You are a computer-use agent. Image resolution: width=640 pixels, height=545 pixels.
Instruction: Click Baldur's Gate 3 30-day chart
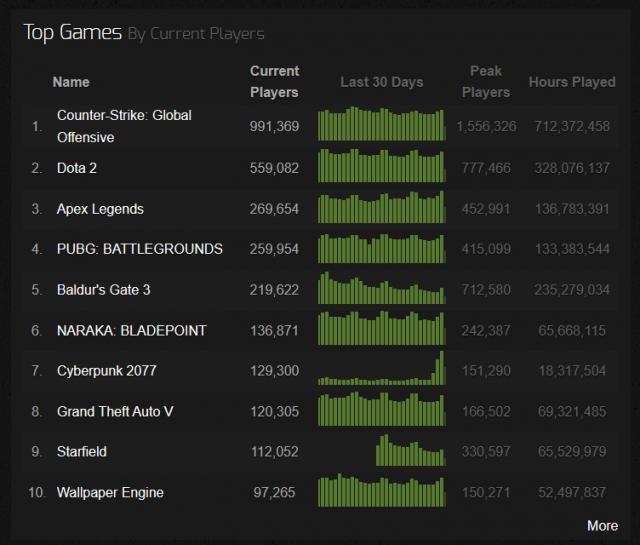point(382,288)
